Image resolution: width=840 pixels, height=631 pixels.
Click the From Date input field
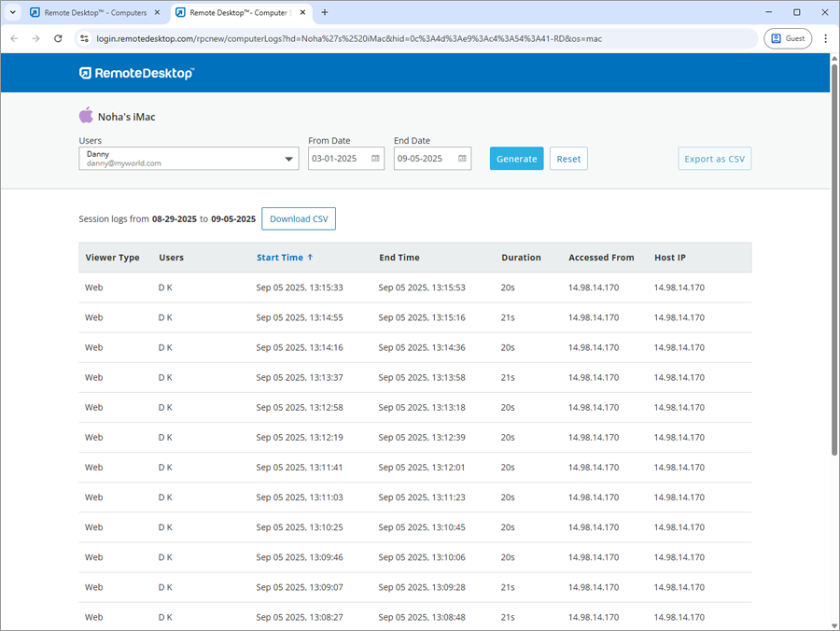pyautogui.click(x=336, y=159)
